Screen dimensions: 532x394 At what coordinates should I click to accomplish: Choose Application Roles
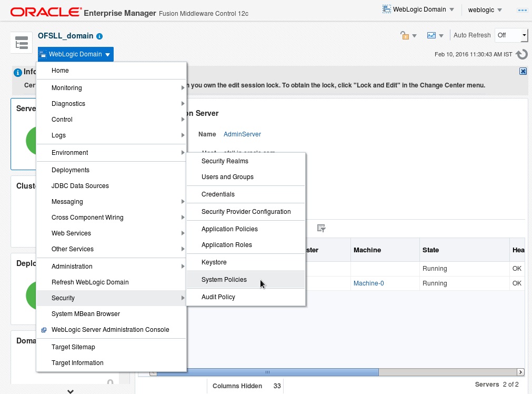(x=246, y=245)
